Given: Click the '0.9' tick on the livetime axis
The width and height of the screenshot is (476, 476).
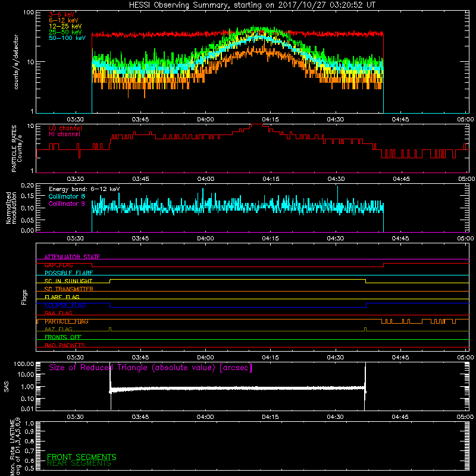Looking at the screenshot, I should tap(29, 432).
